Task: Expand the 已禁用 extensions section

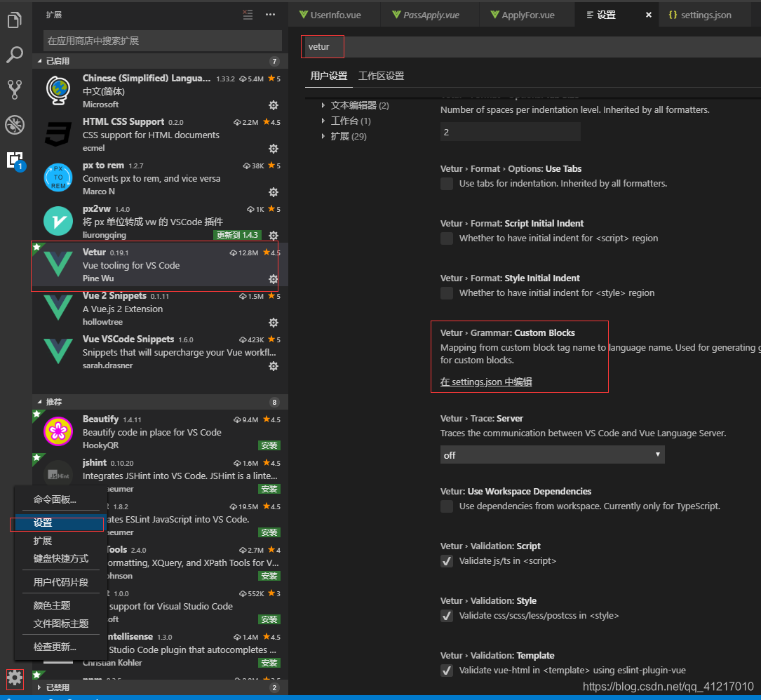Action: pos(160,687)
